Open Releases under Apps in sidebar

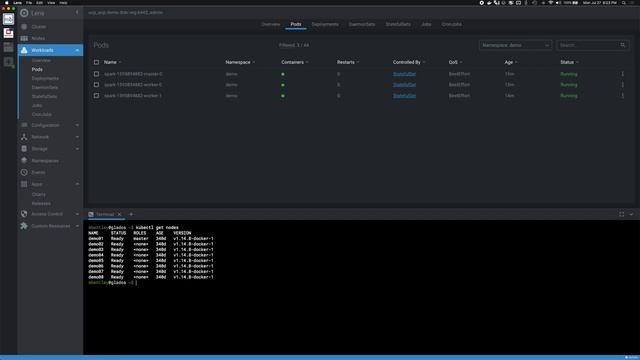coord(41,204)
